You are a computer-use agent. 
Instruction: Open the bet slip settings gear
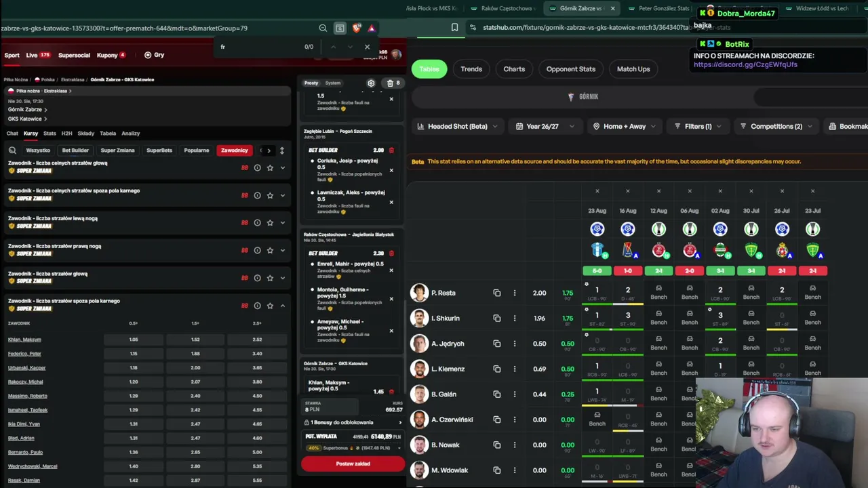(371, 83)
